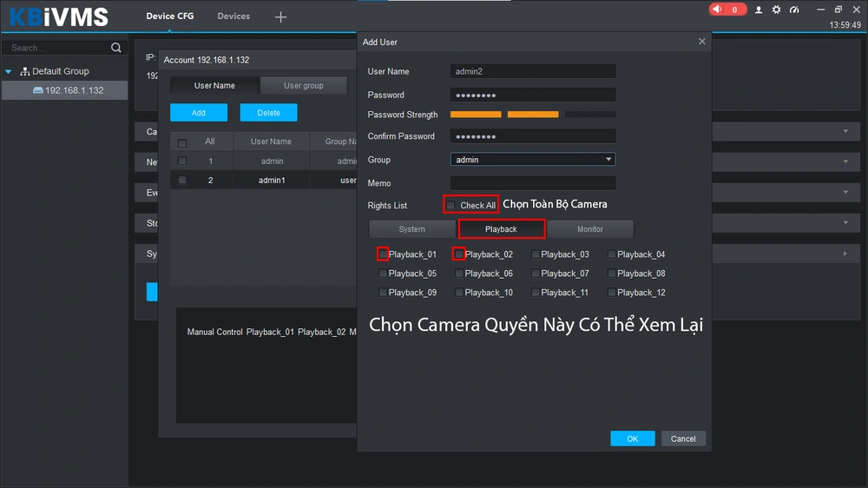
Task: Tick the Playback_06 checkbox
Action: pyautogui.click(x=458, y=273)
